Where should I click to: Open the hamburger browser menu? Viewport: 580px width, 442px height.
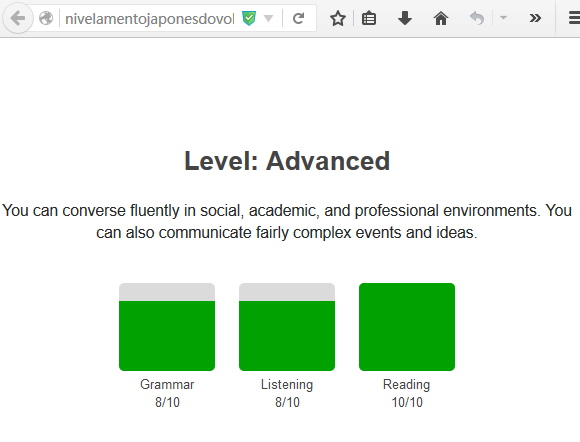tap(574, 18)
